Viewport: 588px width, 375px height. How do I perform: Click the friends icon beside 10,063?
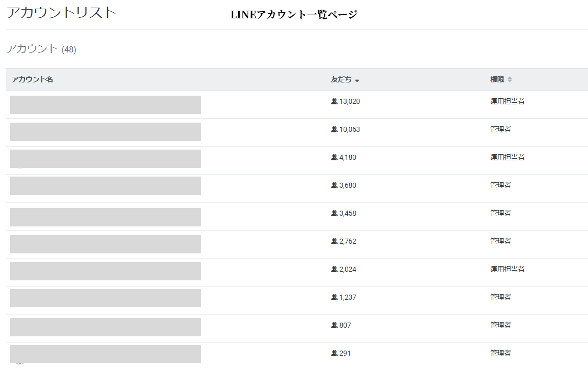334,130
